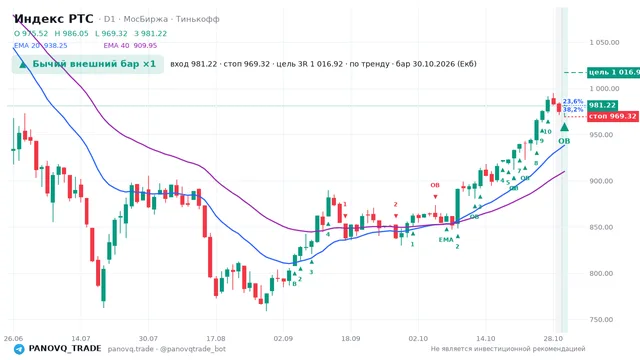The image size is (640, 360).
Task: Click the 30.07 date axis label
Action: 148,338
